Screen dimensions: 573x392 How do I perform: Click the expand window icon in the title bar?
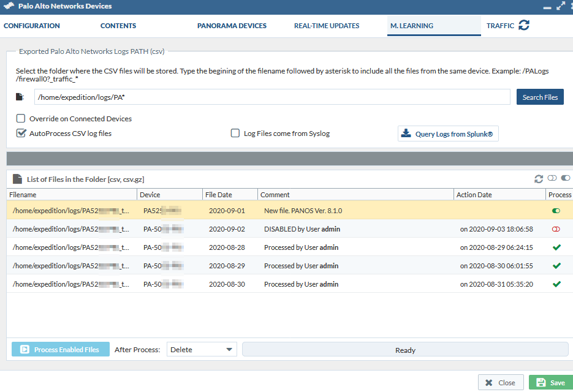click(560, 6)
